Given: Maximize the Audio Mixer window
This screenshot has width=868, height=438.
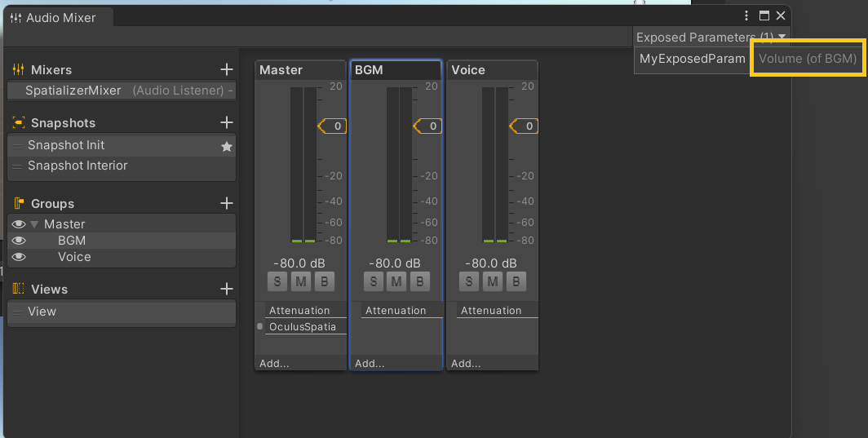Looking at the screenshot, I should [x=764, y=15].
